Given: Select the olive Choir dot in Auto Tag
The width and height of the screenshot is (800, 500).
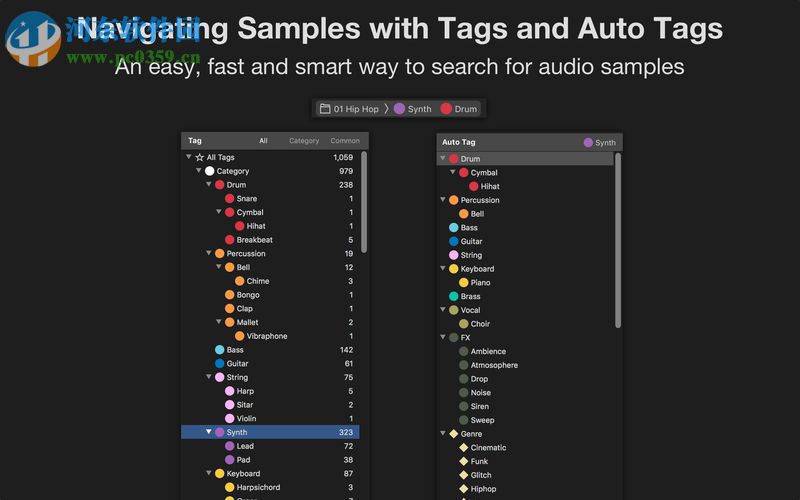Looking at the screenshot, I should 463,324.
